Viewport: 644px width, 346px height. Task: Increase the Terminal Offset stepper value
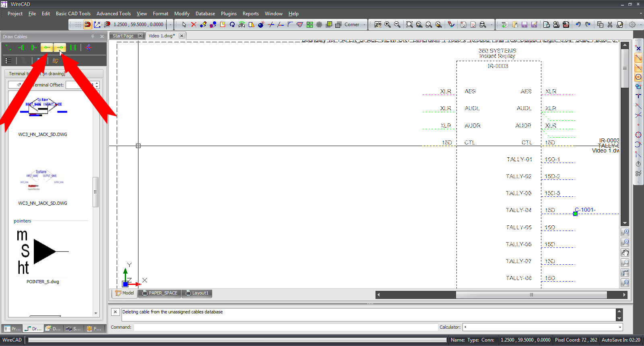(97, 83)
